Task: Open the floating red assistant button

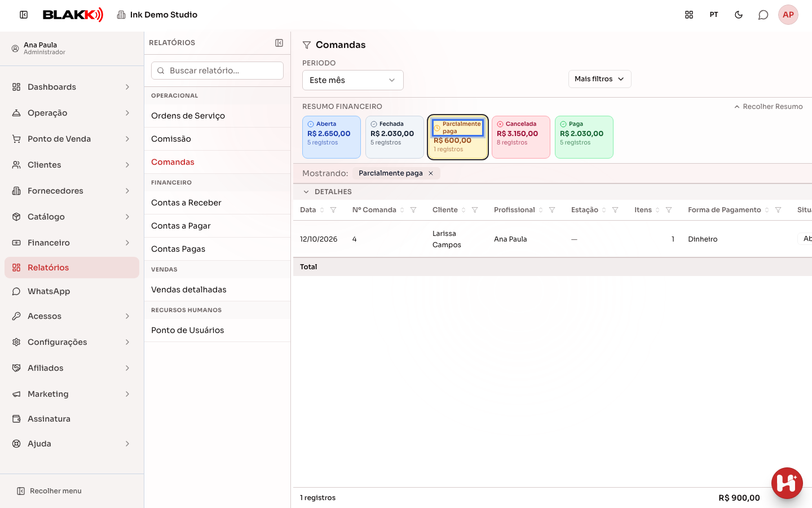Action: (787, 483)
